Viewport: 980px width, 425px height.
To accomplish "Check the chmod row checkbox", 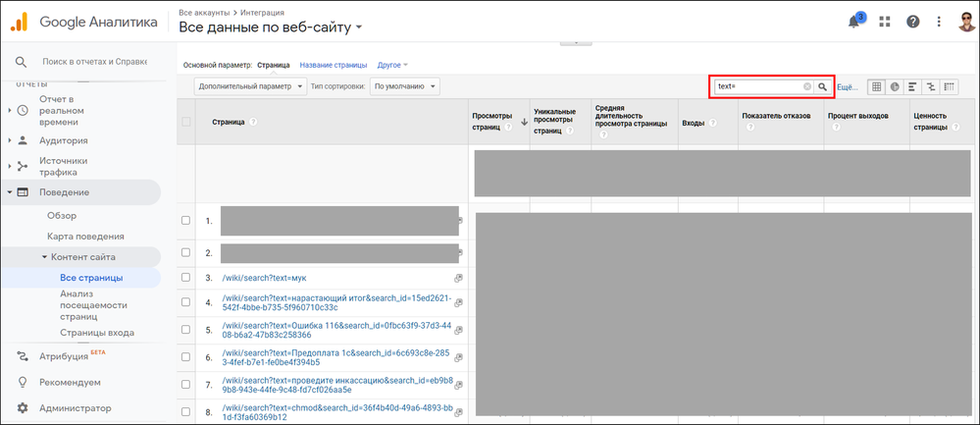I will pyautogui.click(x=185, y=412).
